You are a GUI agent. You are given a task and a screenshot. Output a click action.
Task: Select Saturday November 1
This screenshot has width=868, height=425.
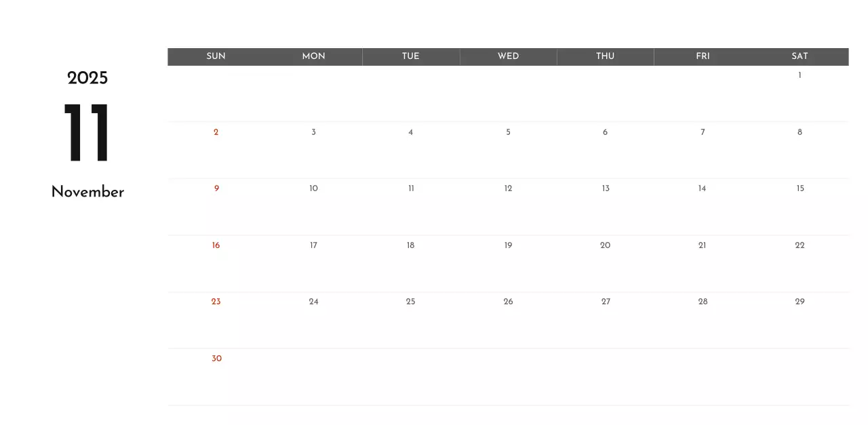point(800,75)
